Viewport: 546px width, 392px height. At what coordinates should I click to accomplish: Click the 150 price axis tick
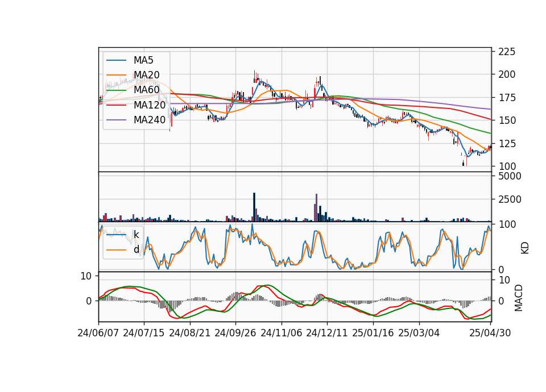pos(507,120)
